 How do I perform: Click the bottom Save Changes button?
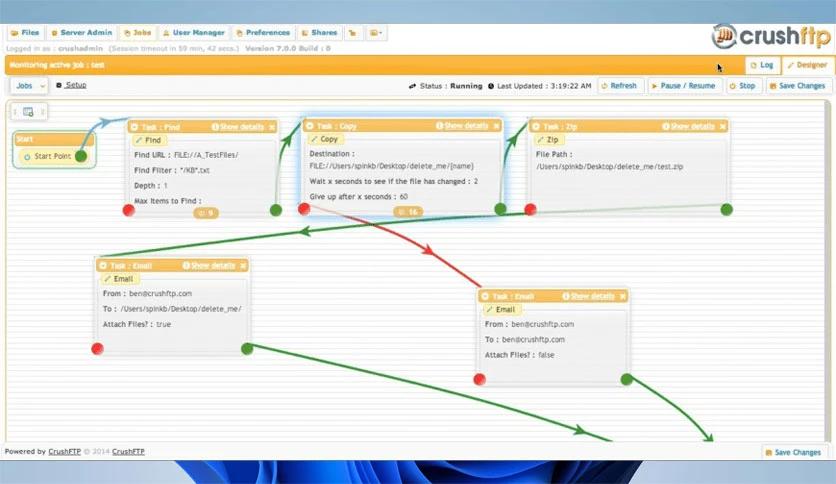click(793, 453)
